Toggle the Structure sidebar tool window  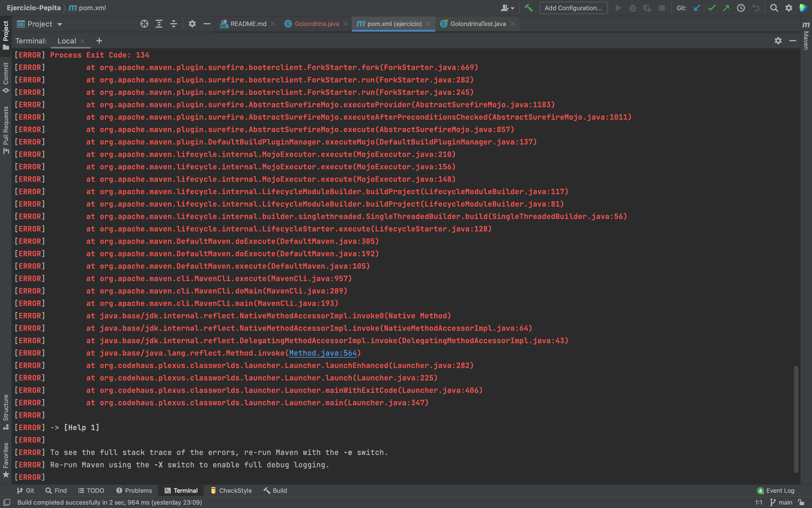click(x=6, y=412)
